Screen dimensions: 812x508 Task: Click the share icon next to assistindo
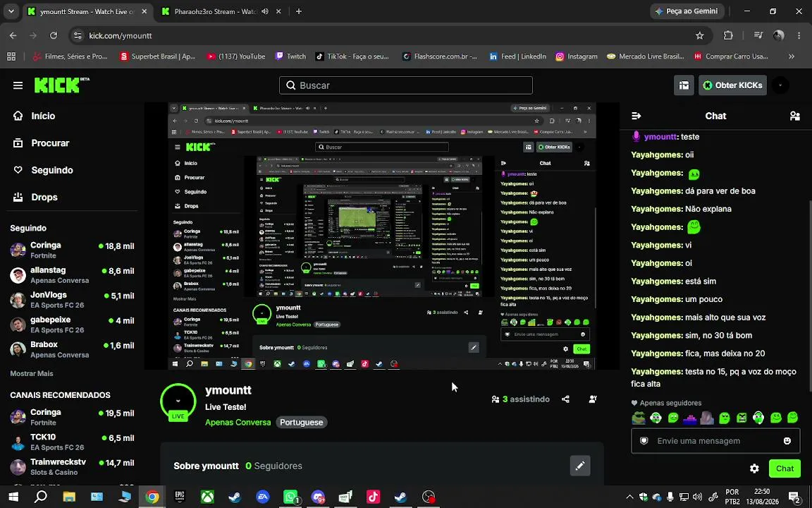pyautogui.click(x=565, y=399)
